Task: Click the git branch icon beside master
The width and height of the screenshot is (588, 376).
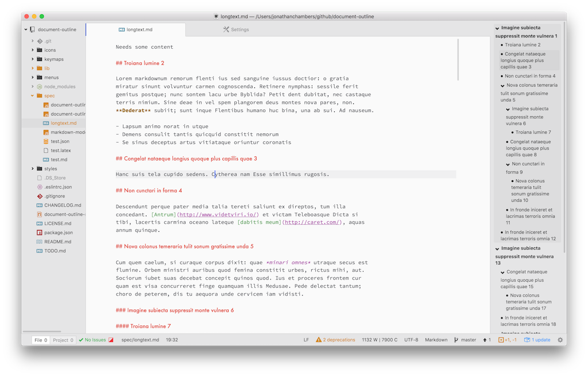Action: click(x=456, y=340)
